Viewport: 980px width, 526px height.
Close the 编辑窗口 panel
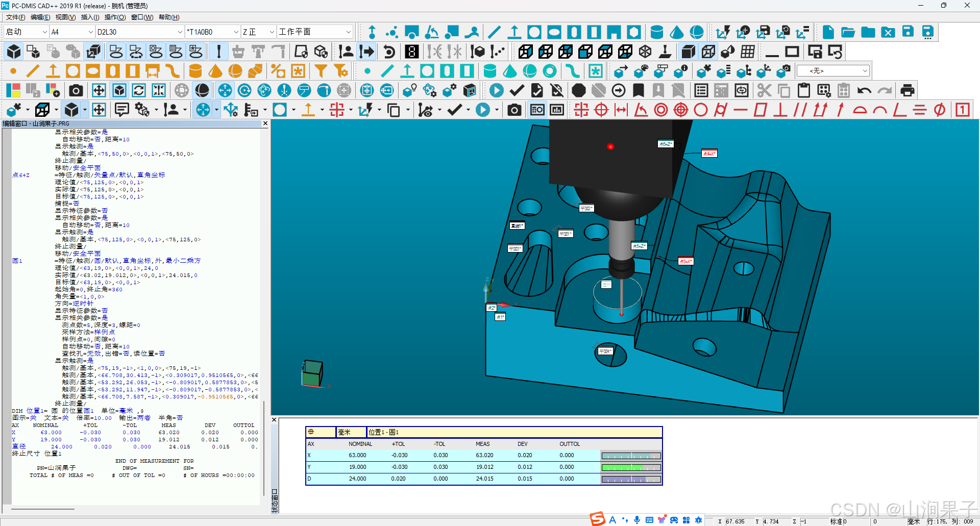click(x=265, y=123)
